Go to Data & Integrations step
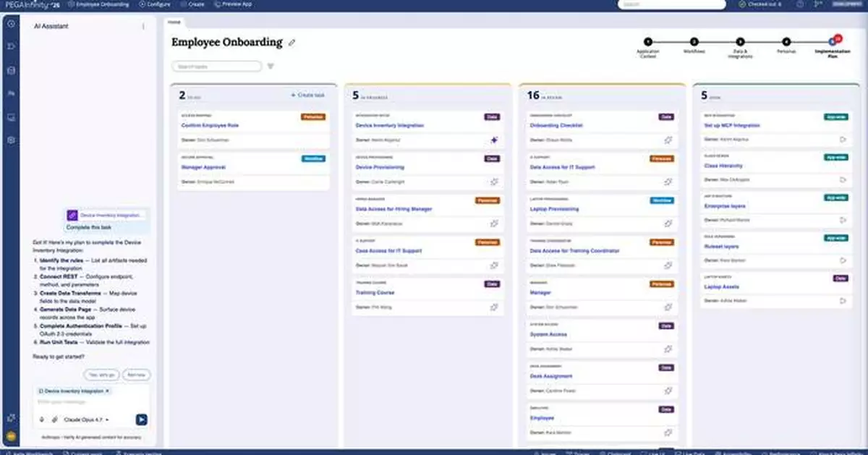Viewport: 868px width, 455px height. pos(740,46)
